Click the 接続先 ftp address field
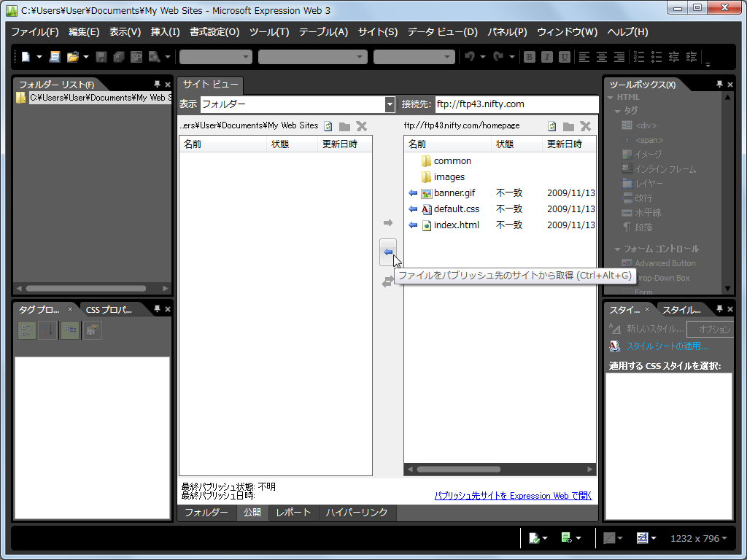The width and height of the screenshot is (747, 560). [x=516, y=104]
